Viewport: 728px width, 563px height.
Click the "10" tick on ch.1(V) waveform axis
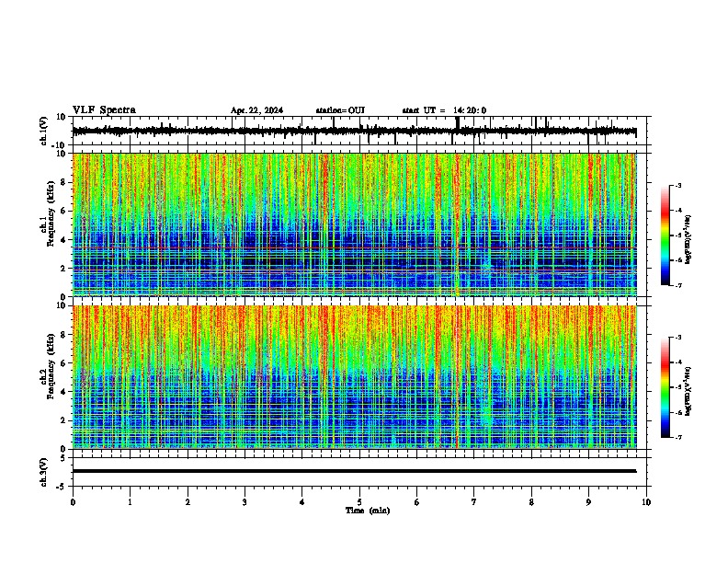pyautogui.click(x=61, y=117)
